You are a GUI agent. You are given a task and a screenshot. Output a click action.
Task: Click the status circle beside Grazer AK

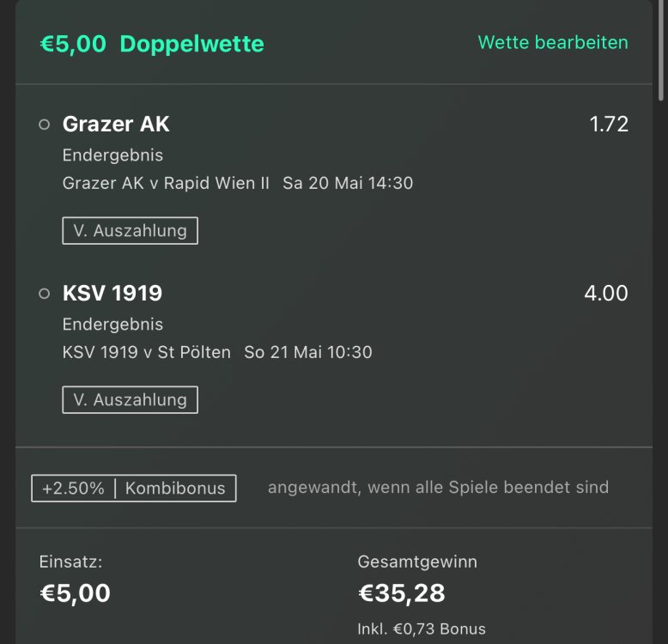(45, 125)
